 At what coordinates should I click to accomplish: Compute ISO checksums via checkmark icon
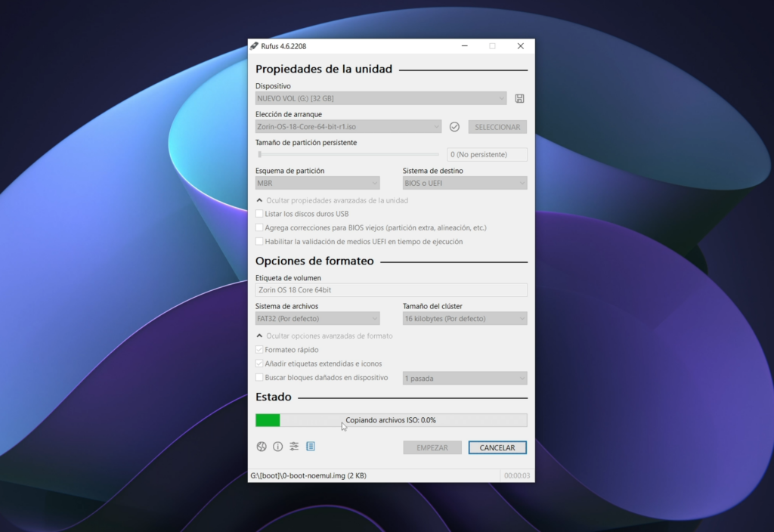(454, 126)
